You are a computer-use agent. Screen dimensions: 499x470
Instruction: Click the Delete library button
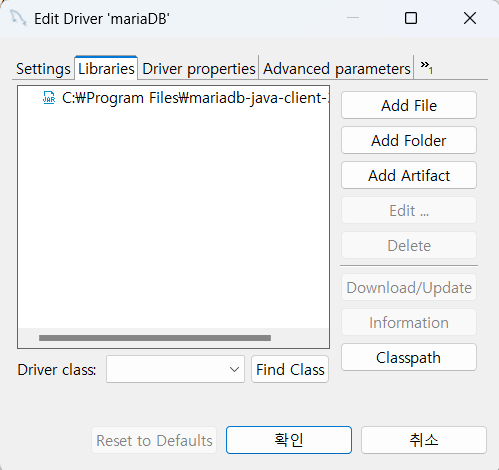click(x=409, y=245)
